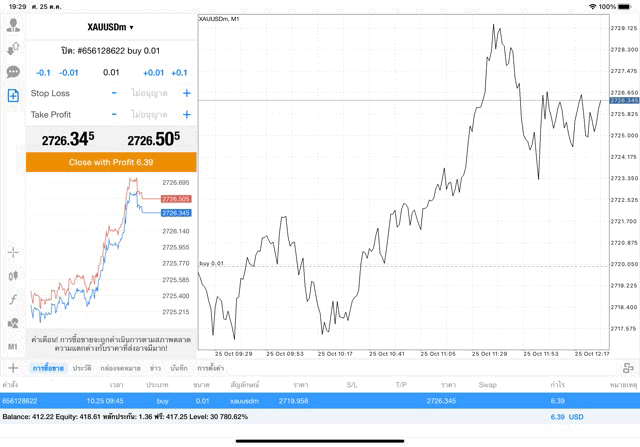The image size is (640, 447).
Task: Open the chat messages icon
Action: pos(13,72)
